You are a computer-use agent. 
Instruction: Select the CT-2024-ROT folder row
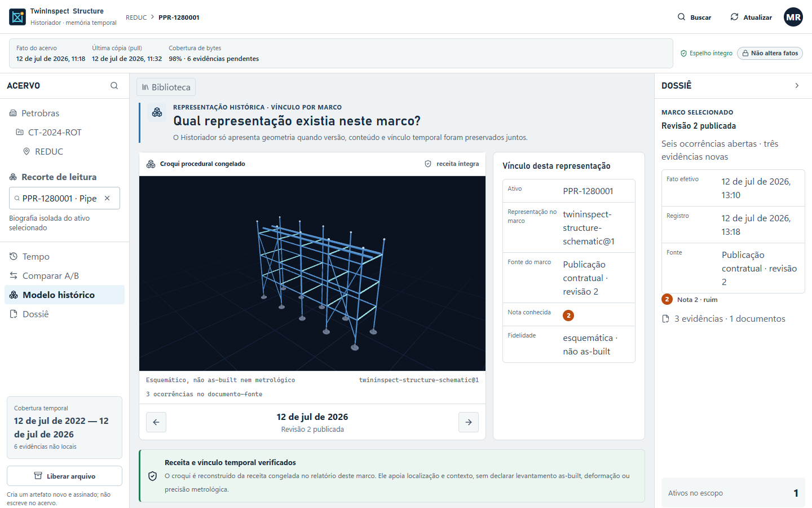(x=64, y=133)
